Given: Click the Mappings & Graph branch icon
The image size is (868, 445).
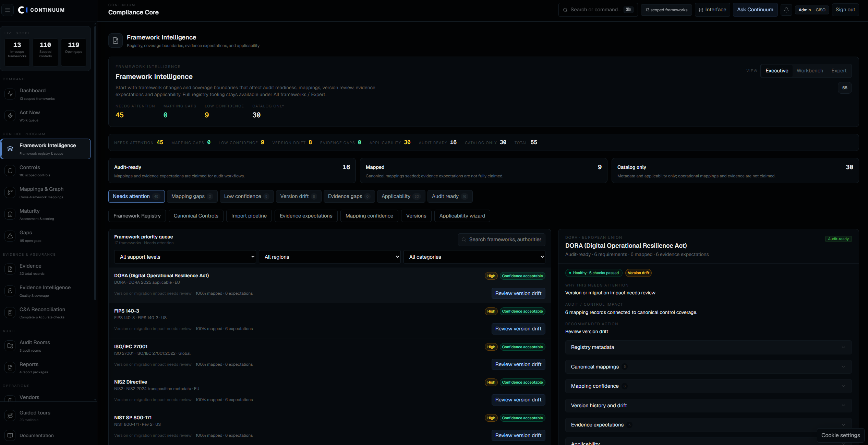Looking at the screenshot, I should coord(10,192).
